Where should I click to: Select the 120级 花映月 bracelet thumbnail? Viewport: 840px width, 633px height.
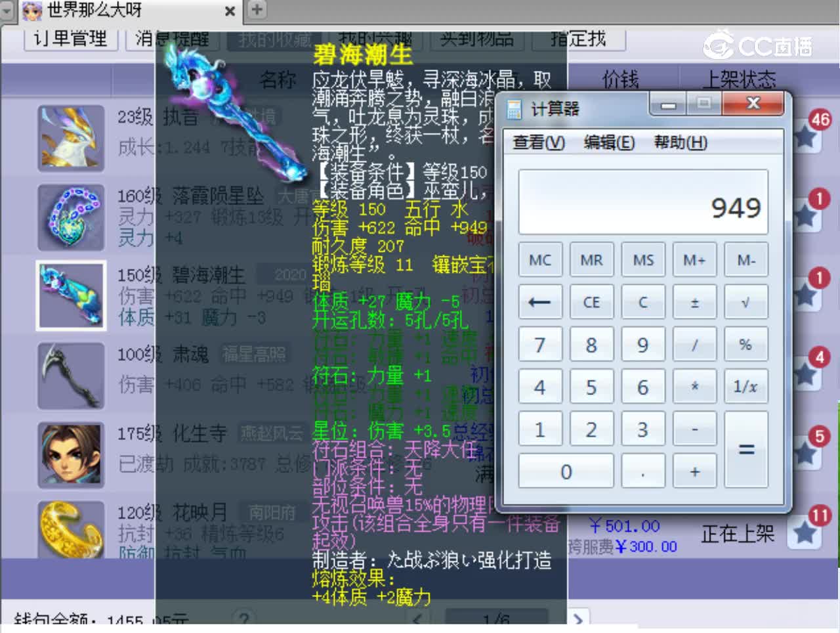(71, 530)
